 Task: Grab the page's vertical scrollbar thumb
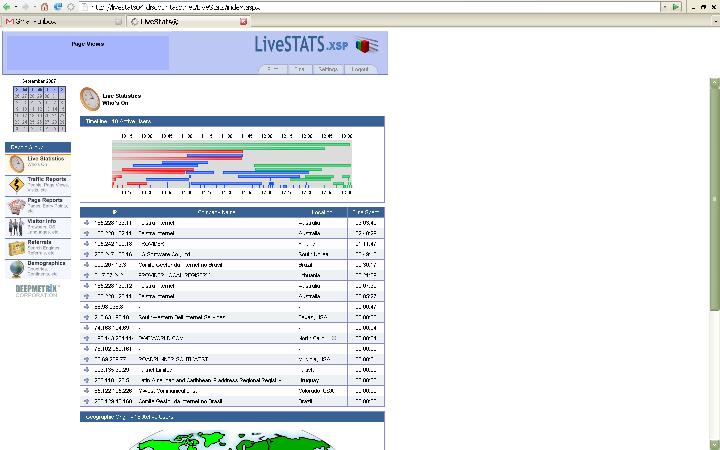point(714,198)
